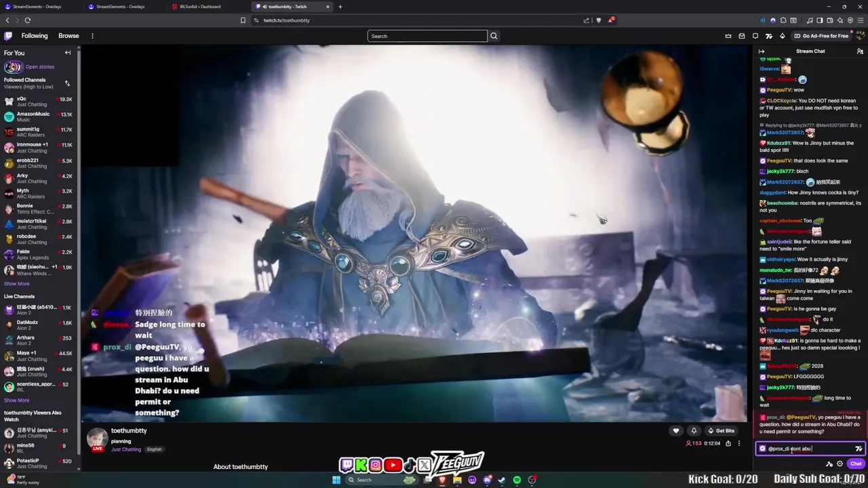This screenshot has width=868, height=488.
Task: Open the user profile avatar menu
Action: pos(860,36)
